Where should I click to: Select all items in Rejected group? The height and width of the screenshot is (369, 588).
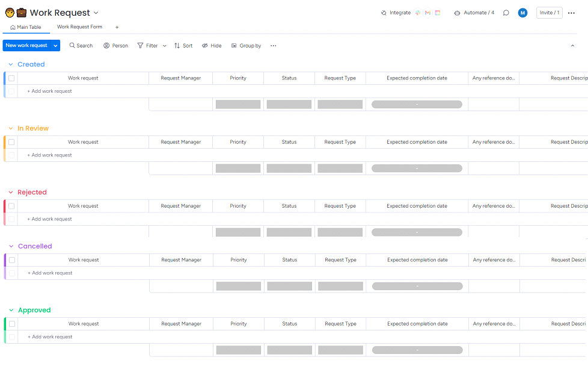pyautogui.click(x=11, y=206)
